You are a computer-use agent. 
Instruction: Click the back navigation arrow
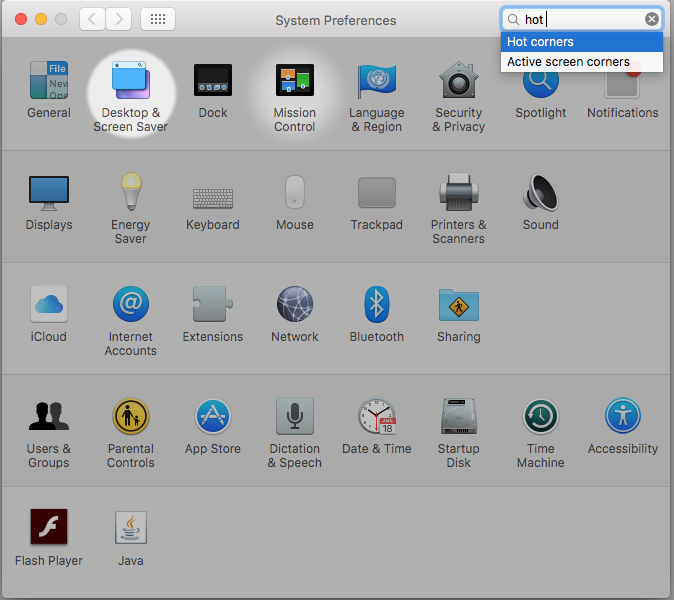[x=92, y=19]
